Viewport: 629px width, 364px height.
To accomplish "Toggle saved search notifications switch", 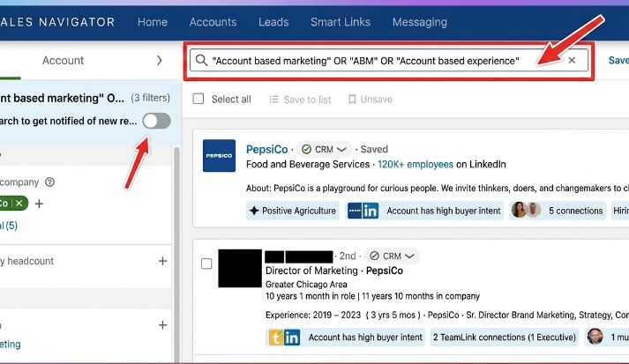I will click(156, 121).
